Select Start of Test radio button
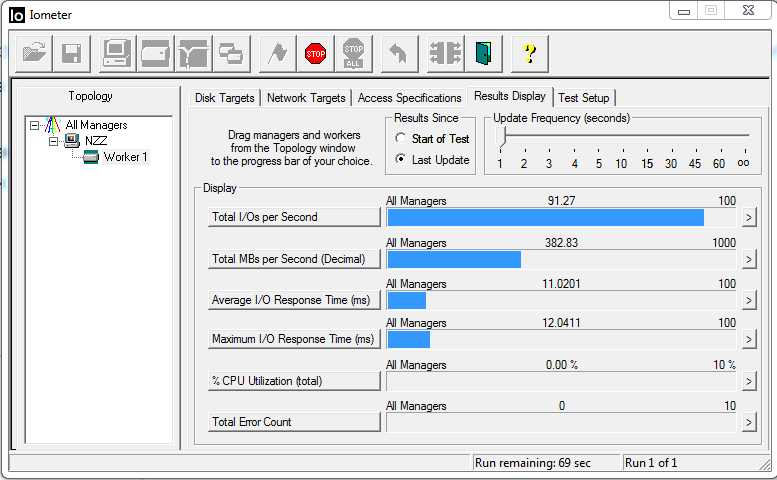Image resolution: width=777 pixels, height=480 pixels. tap(400, 138)
